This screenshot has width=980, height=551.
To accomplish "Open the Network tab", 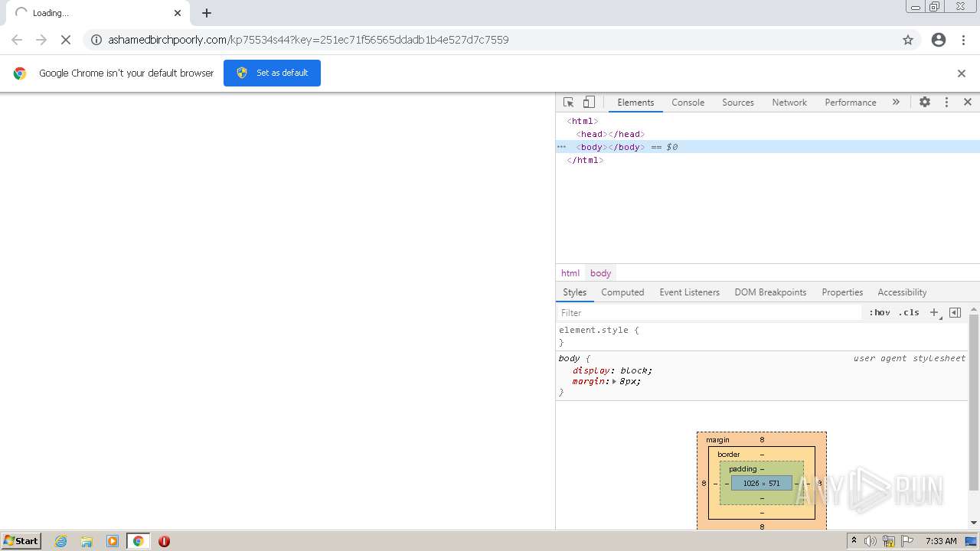I will tap(789, 102).
